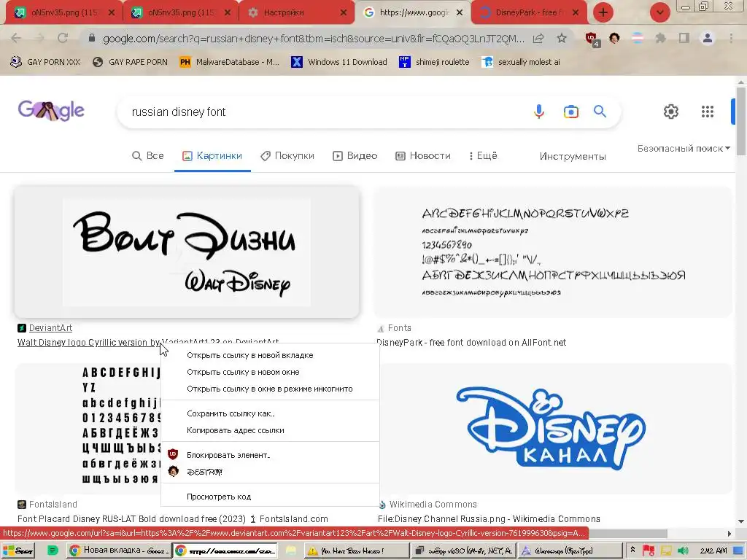The height and width of the screenshot is (560, 747).
Task: Click the striped flag circle extension icon
Action: tap(638, 38)
